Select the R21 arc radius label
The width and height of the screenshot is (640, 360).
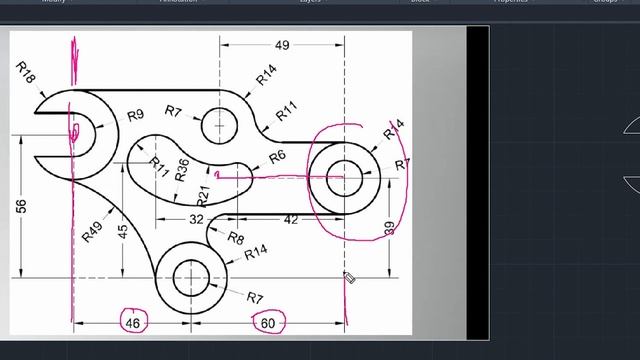pos(203,196)
